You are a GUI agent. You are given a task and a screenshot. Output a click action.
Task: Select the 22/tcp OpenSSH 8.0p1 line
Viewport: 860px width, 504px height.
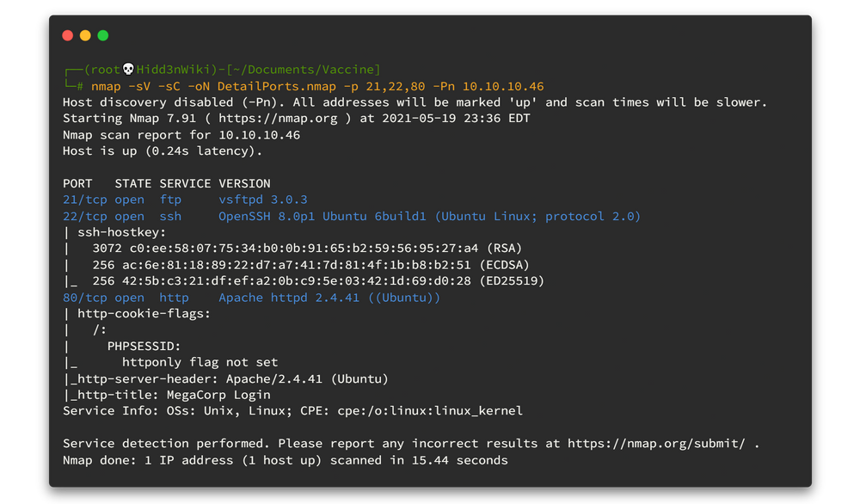click(x=352, y=216)
